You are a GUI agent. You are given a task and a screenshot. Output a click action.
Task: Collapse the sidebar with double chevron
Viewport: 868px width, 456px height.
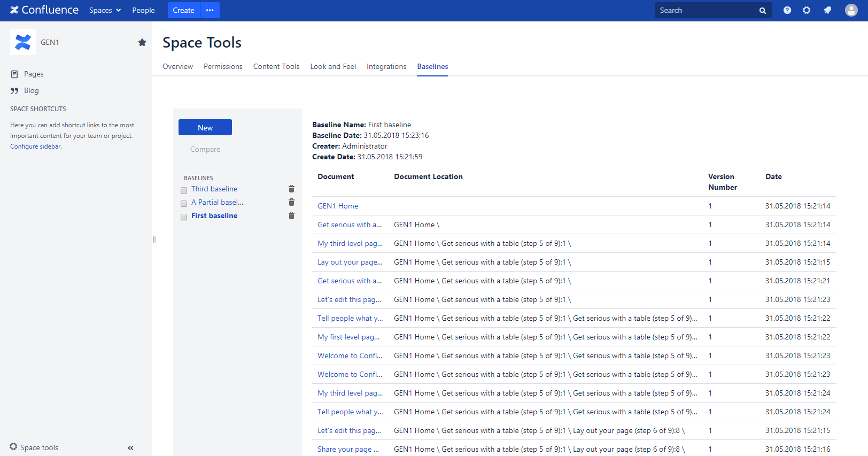[x=130, y=448]
